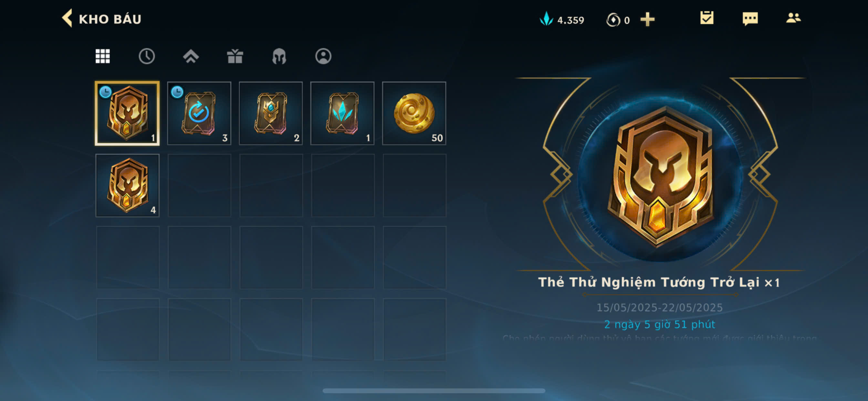
Task: Tap the large champion card preview image
Action: [x=660, y=175]
